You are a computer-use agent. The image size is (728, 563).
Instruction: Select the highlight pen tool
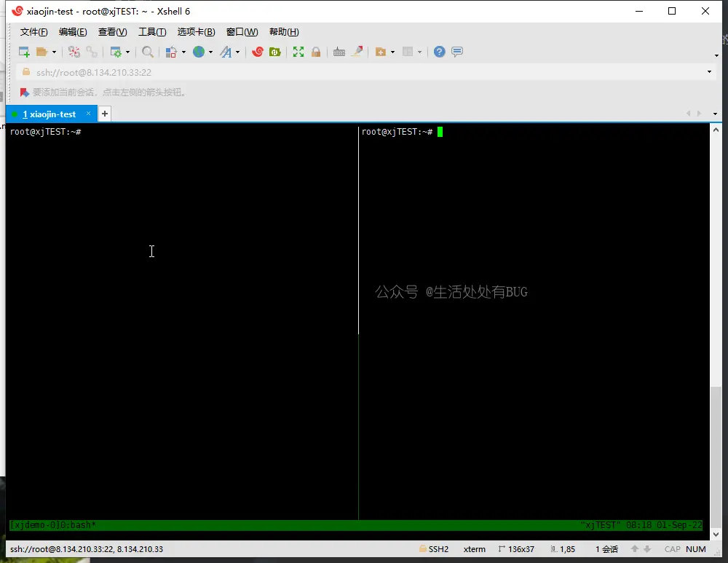click(x=357, y=52)
